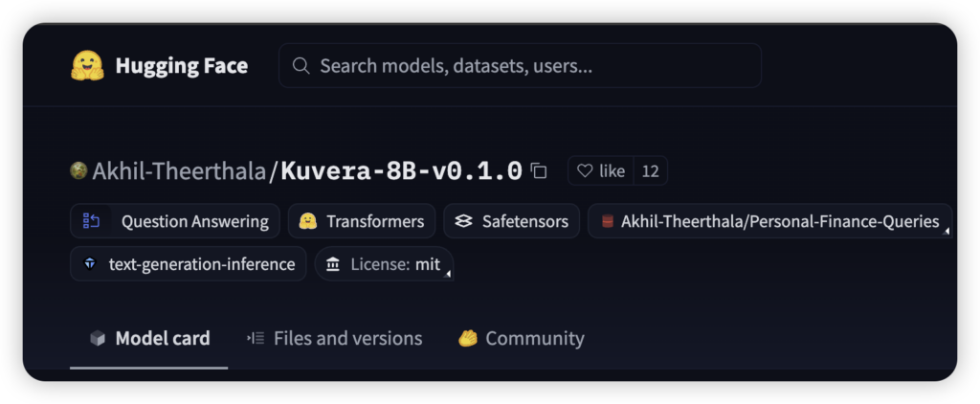
Task: Click the Files and versions list icon
Action: pos(256,338)
